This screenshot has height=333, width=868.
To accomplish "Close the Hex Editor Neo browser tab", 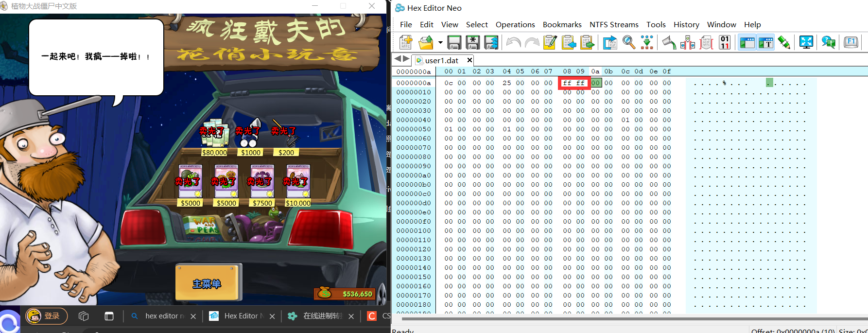I will [272, 316].
